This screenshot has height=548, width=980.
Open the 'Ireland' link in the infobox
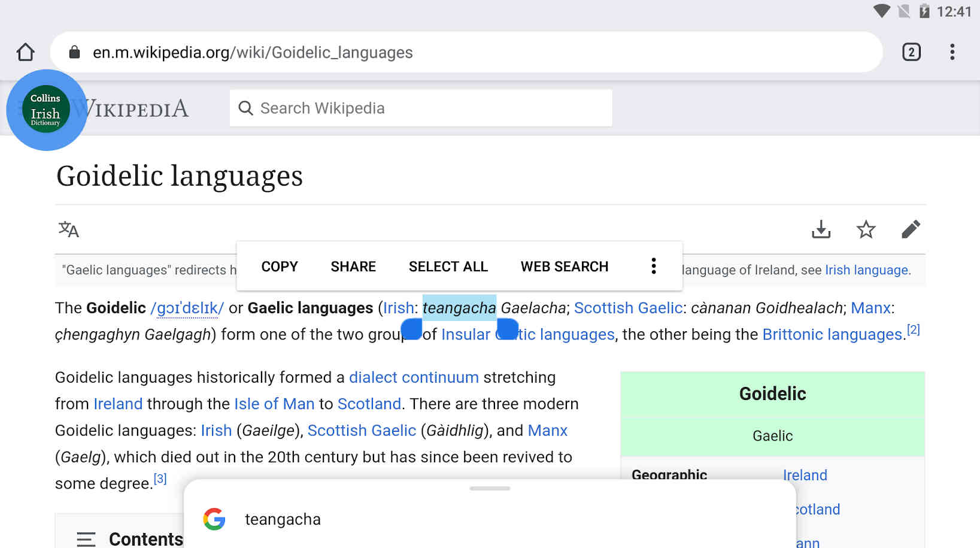pyautogui.click(x=805, y=475)
